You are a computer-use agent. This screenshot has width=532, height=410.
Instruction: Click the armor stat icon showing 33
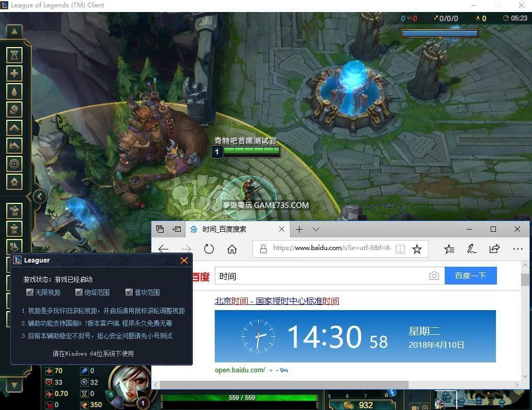click(x=49, y=382)
